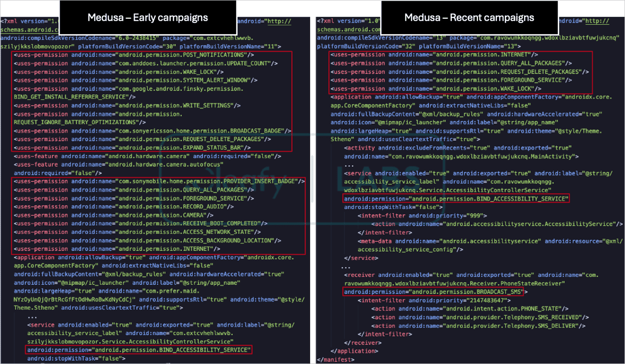Select the closing </receiver> tag
Screen dimensions: 625x364
click(363, 342)
